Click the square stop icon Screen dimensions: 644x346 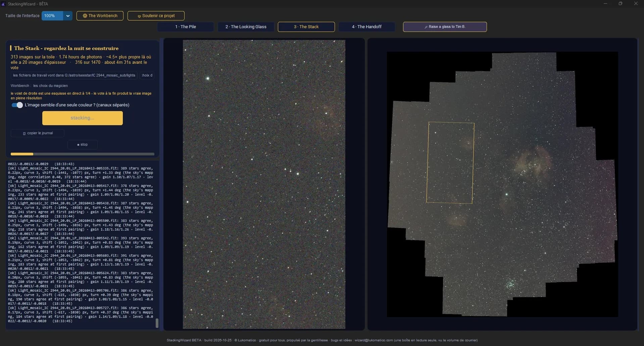tap(78, 145)
